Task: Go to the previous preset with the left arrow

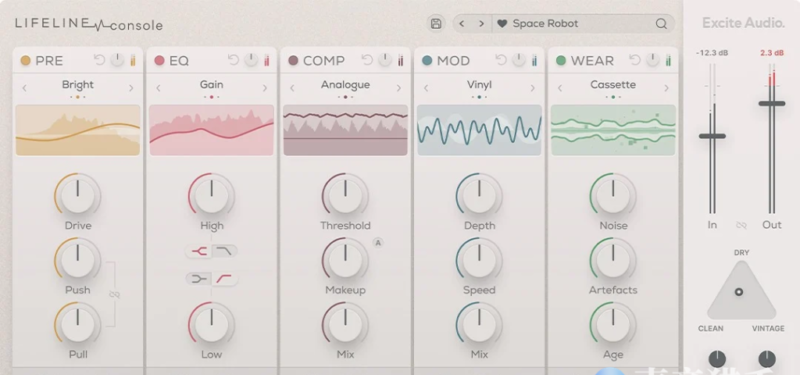Action: 462,23
